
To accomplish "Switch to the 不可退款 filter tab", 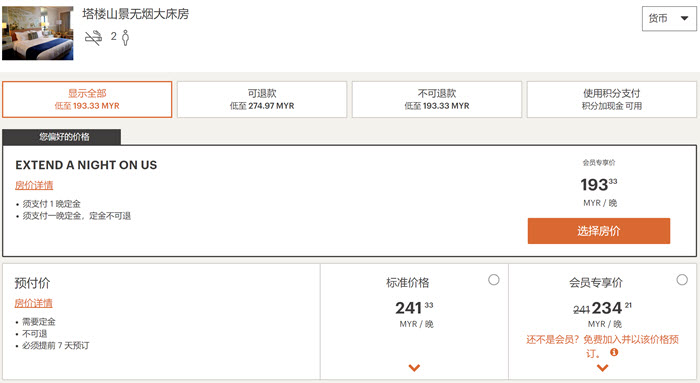I will [x=437, y=99].
